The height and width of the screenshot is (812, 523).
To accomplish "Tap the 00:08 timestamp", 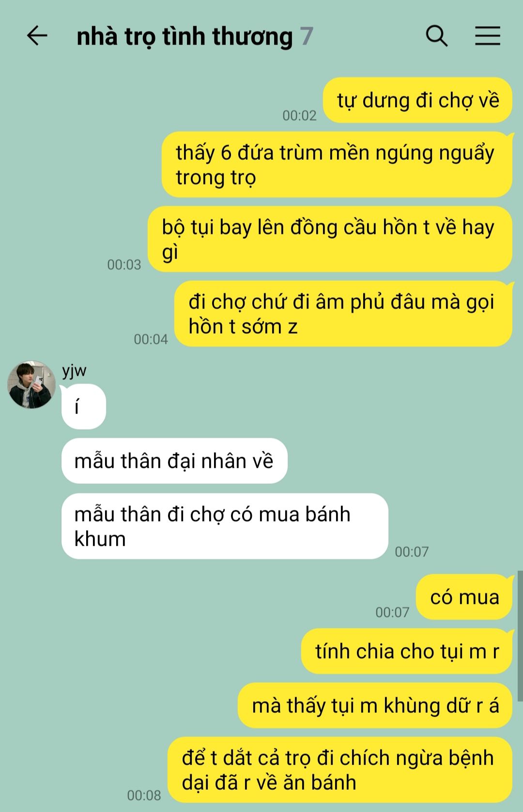I will 144,795.
